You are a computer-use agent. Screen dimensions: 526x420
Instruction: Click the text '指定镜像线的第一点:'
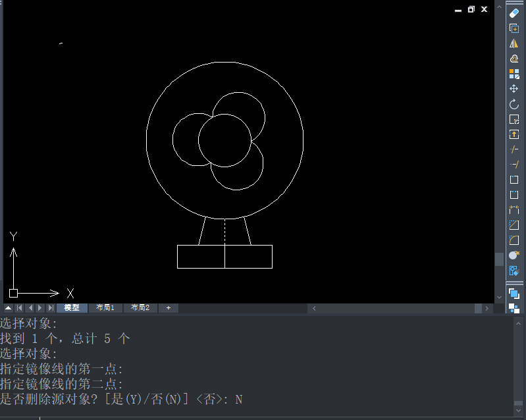[62, 369]
